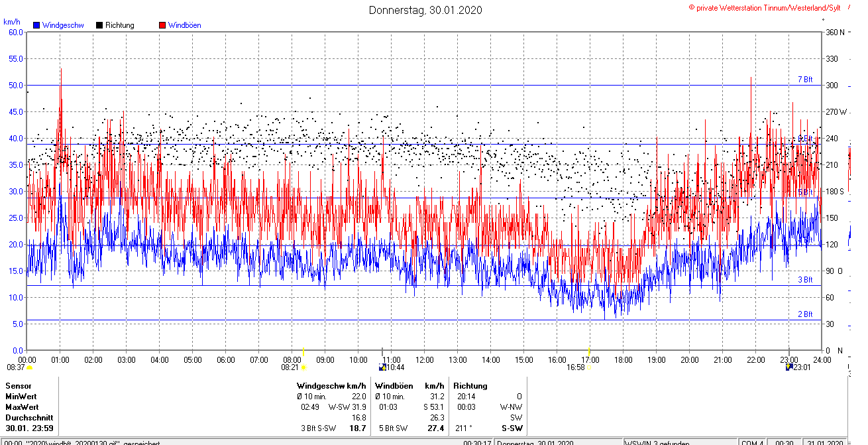Click the sun icon at 08:21

(303, 367)
